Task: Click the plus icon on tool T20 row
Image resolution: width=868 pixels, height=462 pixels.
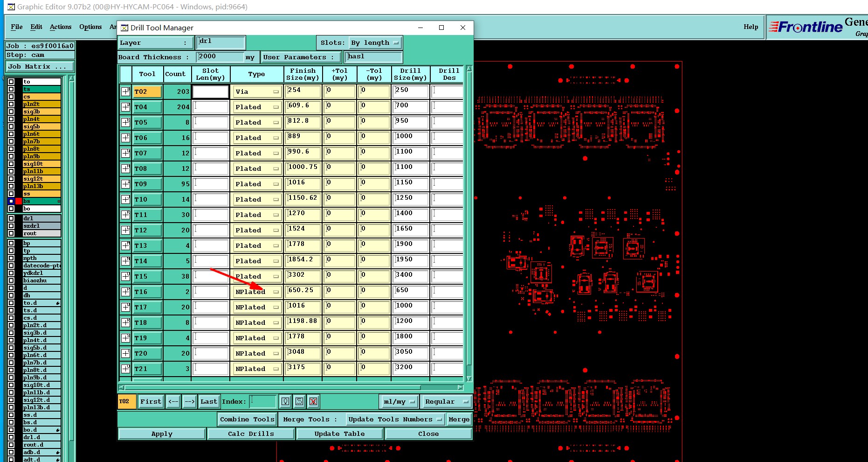Action: coord(126,353)
